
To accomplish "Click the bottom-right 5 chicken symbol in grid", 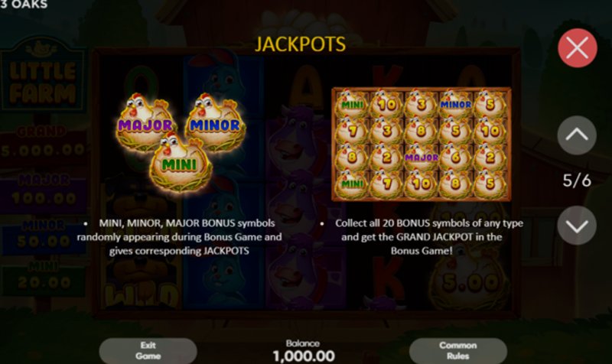I will (x=490, y=183).
